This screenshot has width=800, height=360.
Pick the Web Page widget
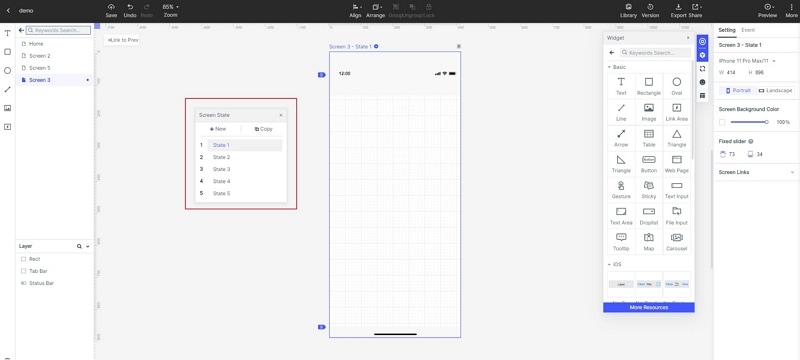coord(677,164)
